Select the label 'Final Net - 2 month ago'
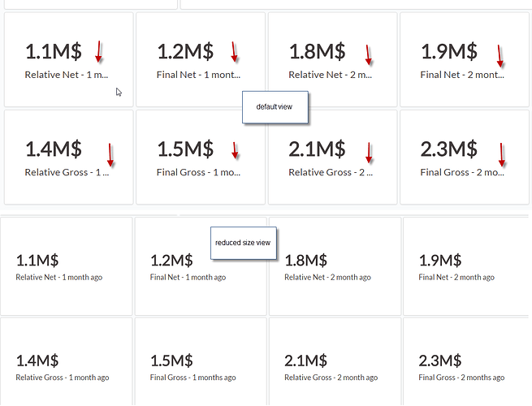This screenshot has height=406, width=532. (456, 277)
